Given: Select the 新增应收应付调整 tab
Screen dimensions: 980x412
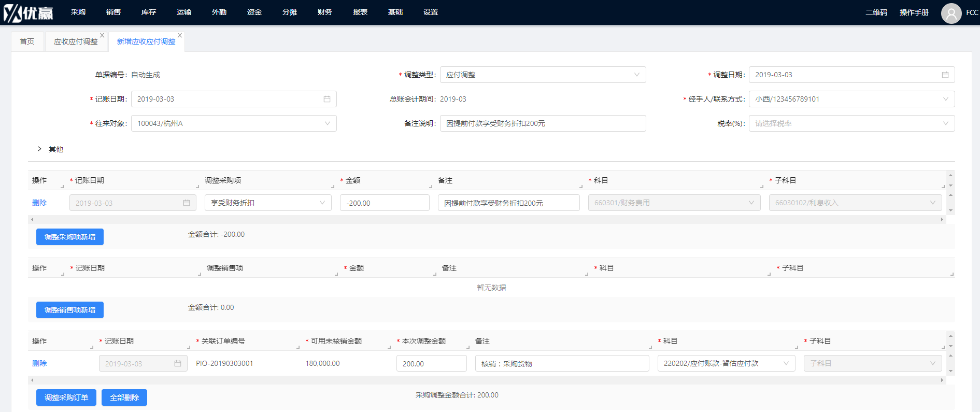Looking at the screenshot, I should [146, 41].
